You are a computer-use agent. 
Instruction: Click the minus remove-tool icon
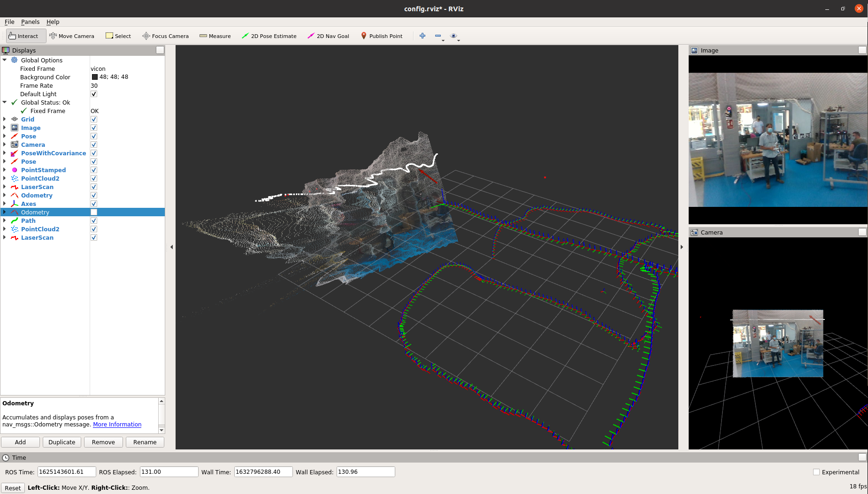click(438, 36)
